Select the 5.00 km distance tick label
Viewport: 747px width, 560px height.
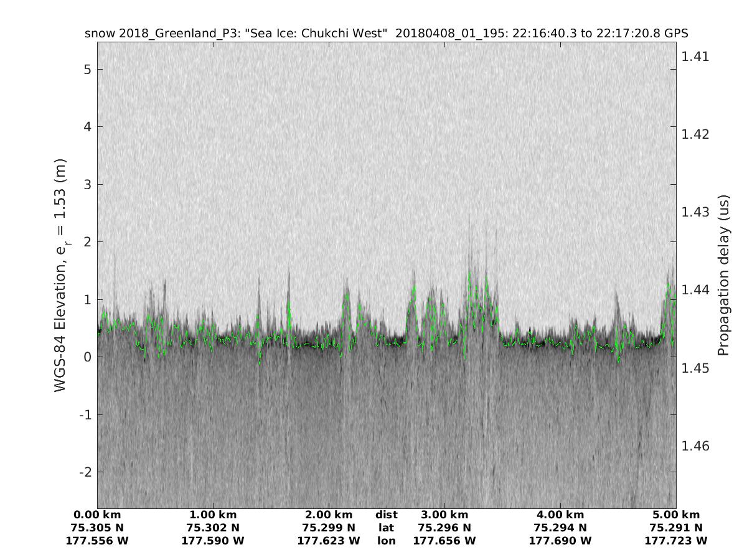pos(676,515)
